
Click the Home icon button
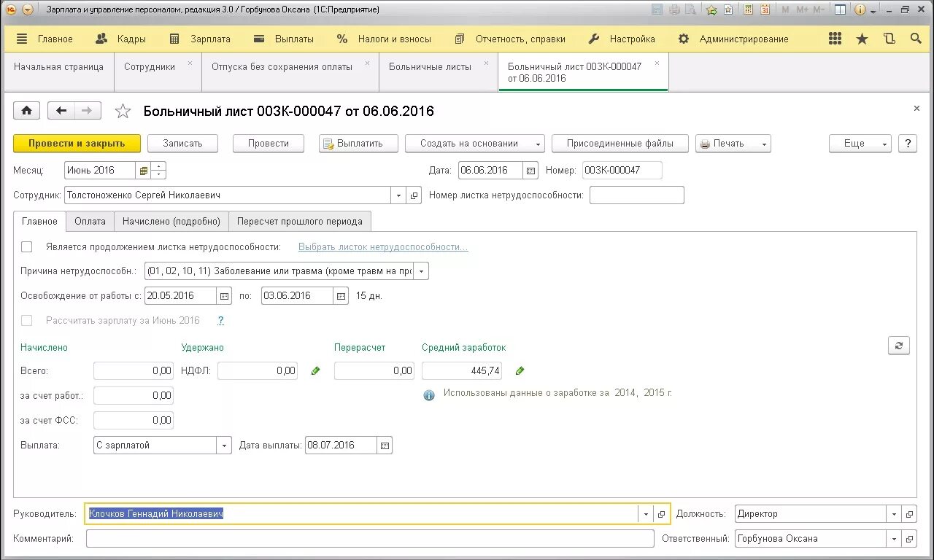[x=27, y=111]
